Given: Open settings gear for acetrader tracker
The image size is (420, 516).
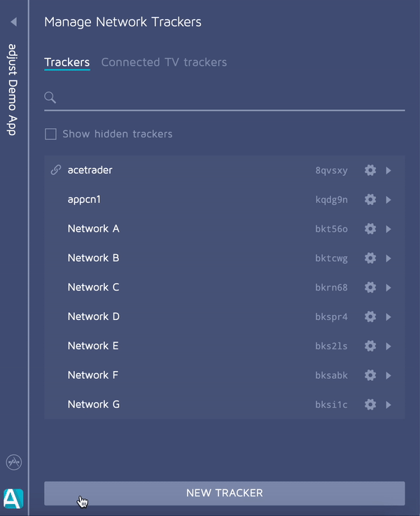Looking at the screenshot, I should click(370, 170).
